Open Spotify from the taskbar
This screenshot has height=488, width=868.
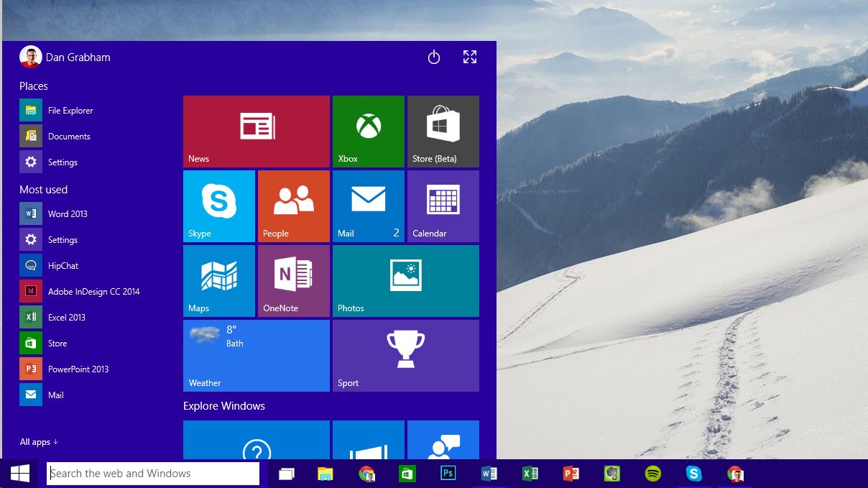tap(652, 474)
